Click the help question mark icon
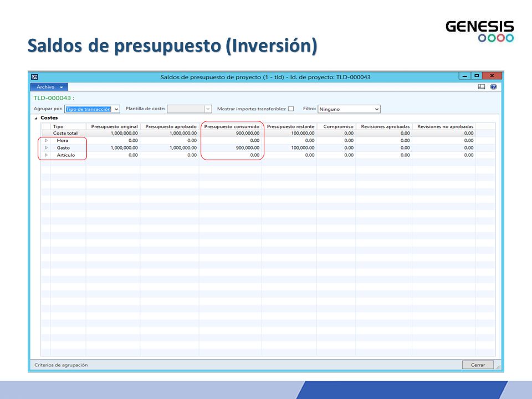Viewport: 532px width, 399px height. pos(493,87)
